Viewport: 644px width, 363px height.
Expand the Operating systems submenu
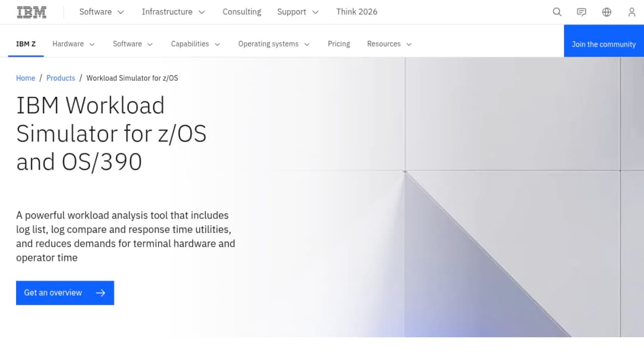(274, 44)
